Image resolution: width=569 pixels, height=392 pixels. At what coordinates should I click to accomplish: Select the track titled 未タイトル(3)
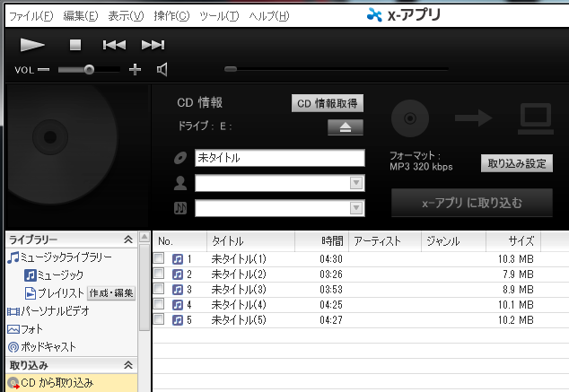coord(239,290)
